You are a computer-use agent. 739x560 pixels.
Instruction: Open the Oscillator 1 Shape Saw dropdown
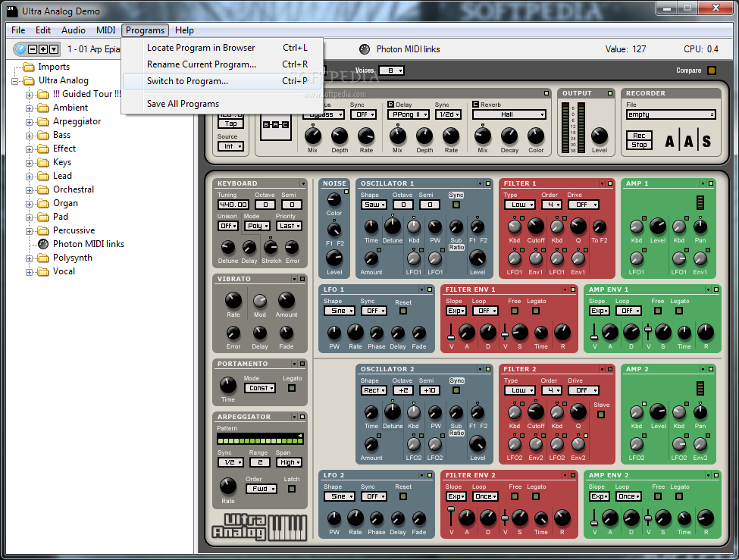tap(374, 205)
